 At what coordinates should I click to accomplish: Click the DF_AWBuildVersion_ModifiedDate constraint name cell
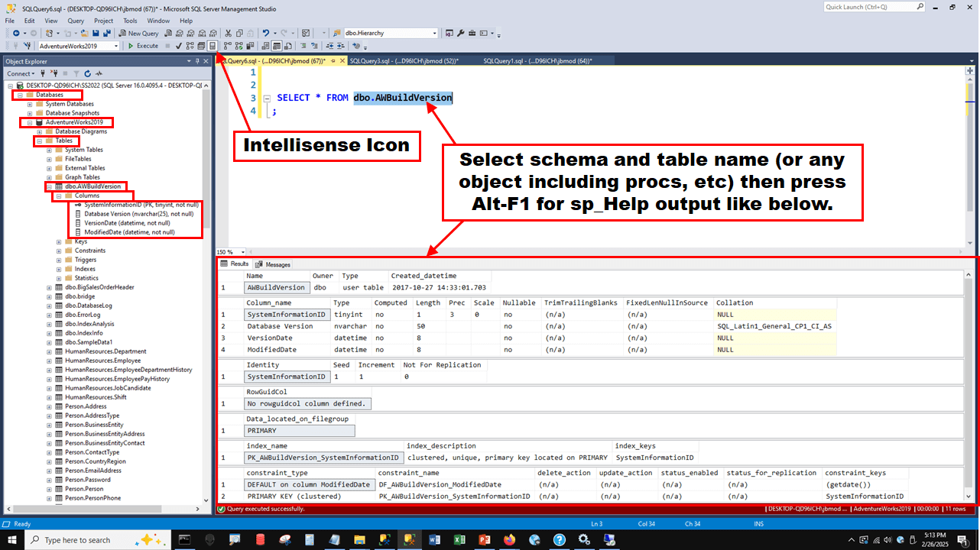coord(440,484)
